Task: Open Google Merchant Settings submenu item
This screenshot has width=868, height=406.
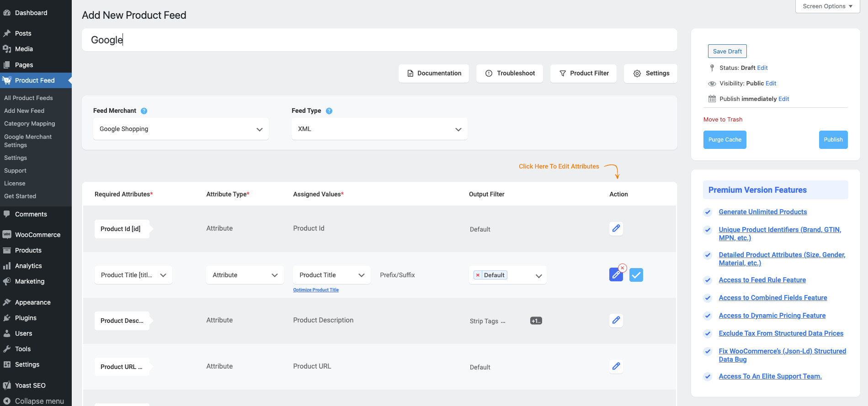Action: point(28,141)
